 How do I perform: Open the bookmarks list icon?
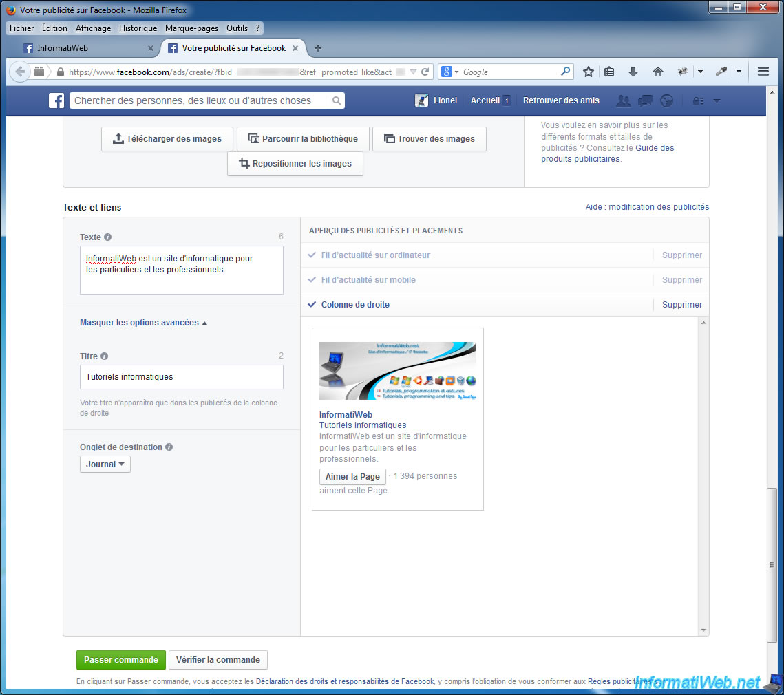pyautogui.click(x=609, y=72)
